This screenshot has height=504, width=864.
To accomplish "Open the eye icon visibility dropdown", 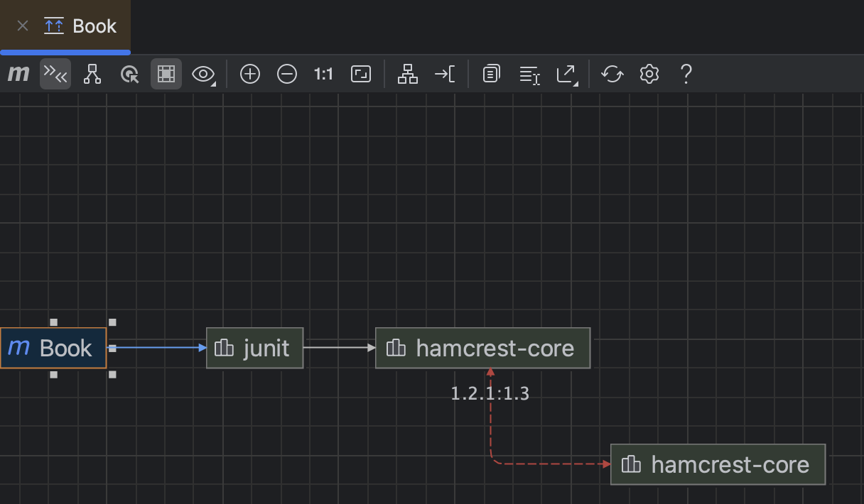I will (203, 74).
